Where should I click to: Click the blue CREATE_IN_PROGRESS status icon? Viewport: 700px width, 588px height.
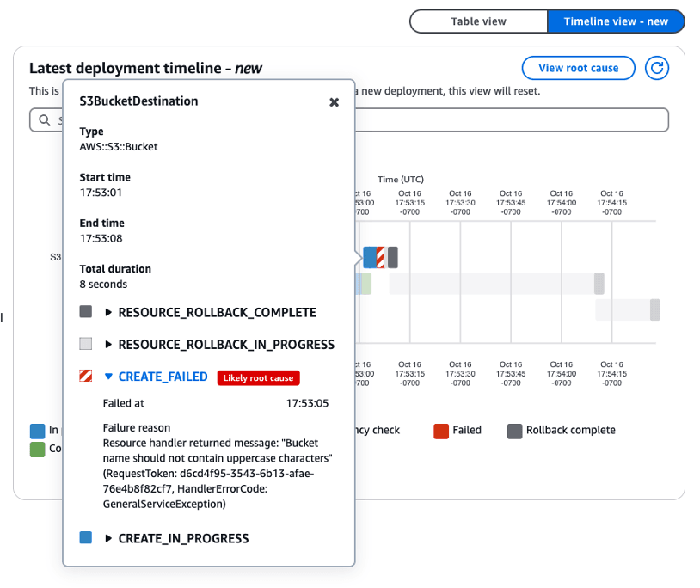pos(85,537)
